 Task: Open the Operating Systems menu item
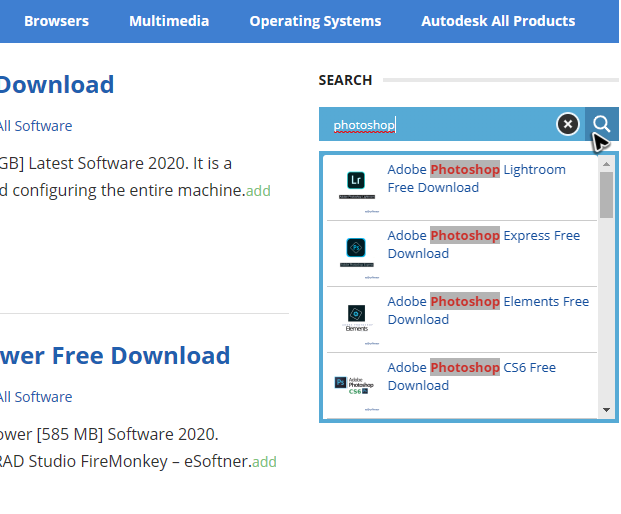click(x=315, y=21)
